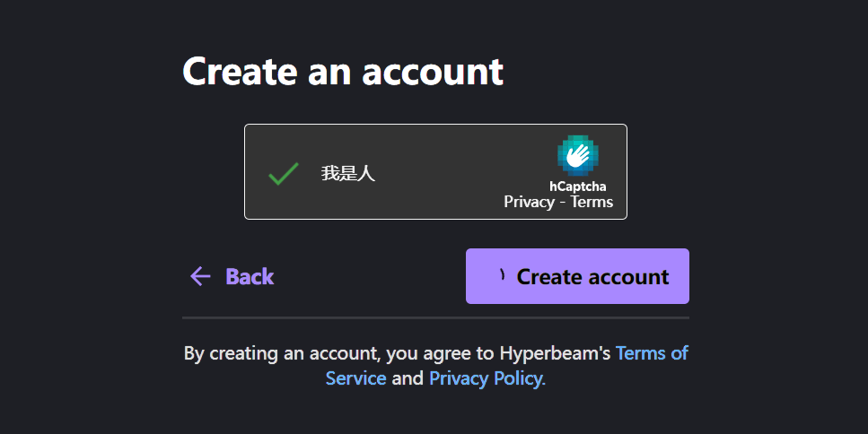The image size is (868, 434).
Task: Click the hCaptcha hand logo
Action: [577, 155]
